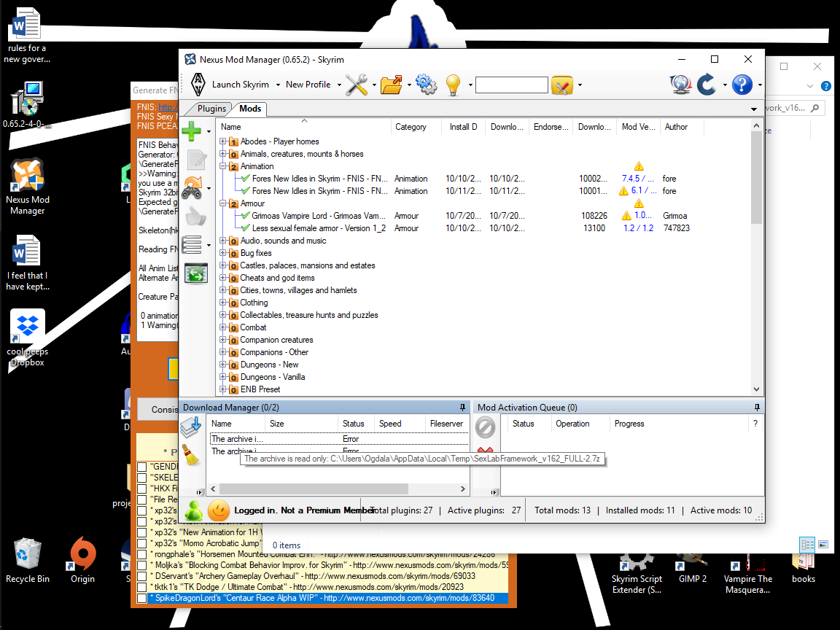The height and width of the screenshot is (630, 840).
Task: Click the broom clean-up icon in Download Manager
Action: [191, 454]
